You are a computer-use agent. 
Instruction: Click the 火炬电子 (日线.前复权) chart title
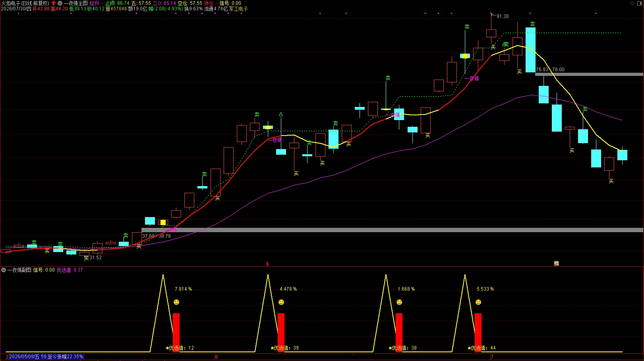tap(25, 3)
